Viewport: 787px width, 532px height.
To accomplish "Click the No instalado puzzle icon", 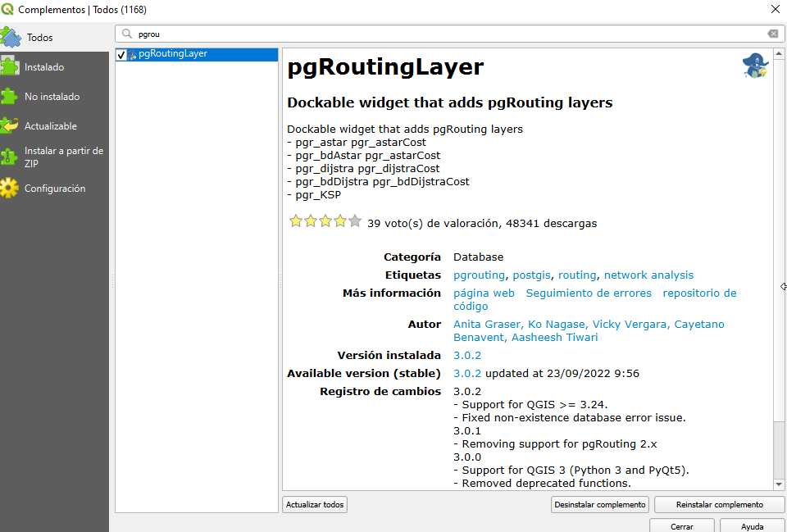I will click(9, 97).
